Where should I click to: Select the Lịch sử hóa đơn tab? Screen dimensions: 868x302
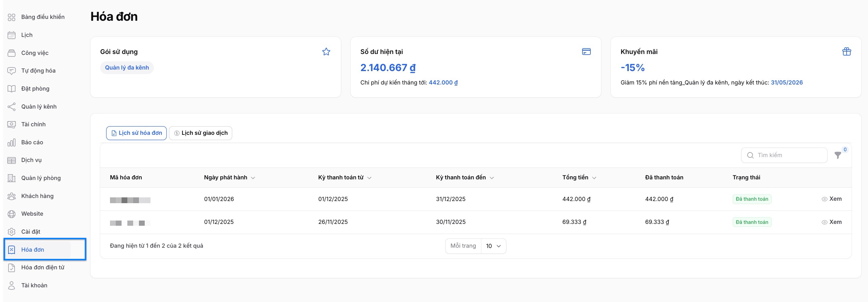coord(136,133)
